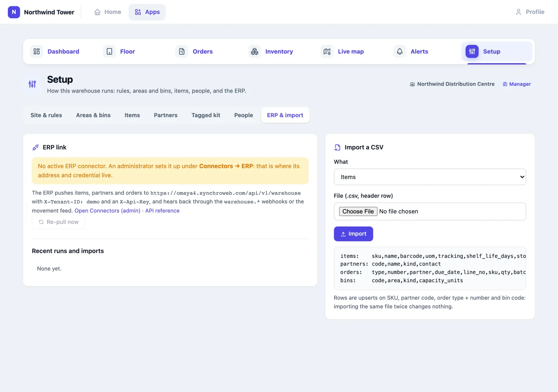
Task: Switch to Site & rules tab
Action: click(46, 115)
